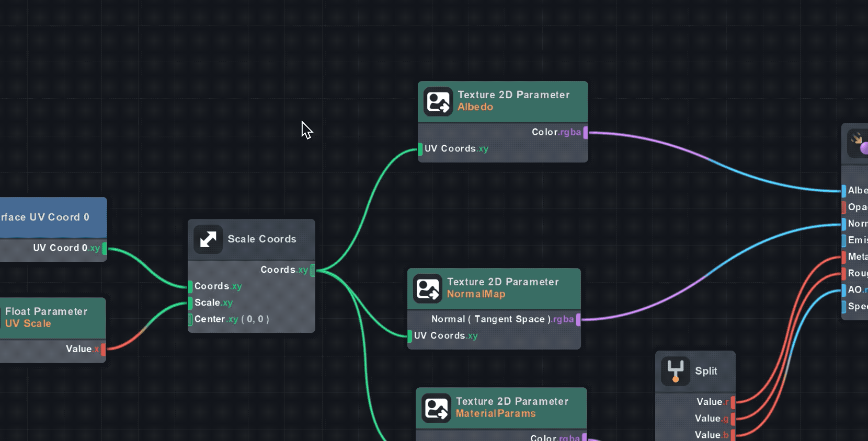This screenshot has height=441, width=868.
Task: Click the UV Scale Value.x output port
Action: tap(103, 349)
